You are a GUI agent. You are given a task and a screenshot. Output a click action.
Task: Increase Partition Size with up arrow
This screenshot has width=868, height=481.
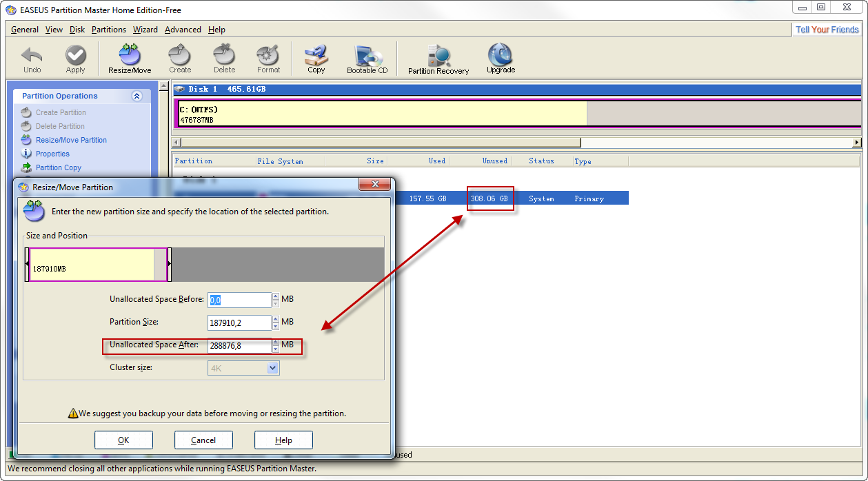pos(276,319)
